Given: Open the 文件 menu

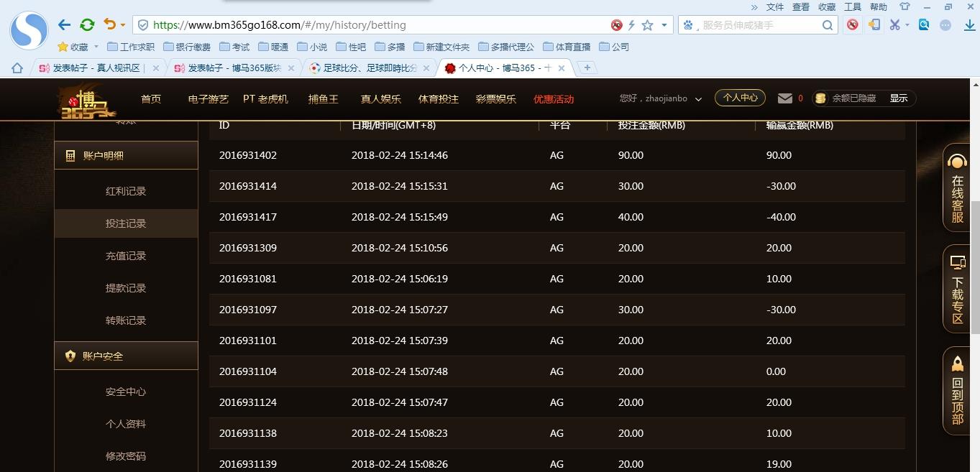Looking at the screenshot, I should (x=775, y=6).
